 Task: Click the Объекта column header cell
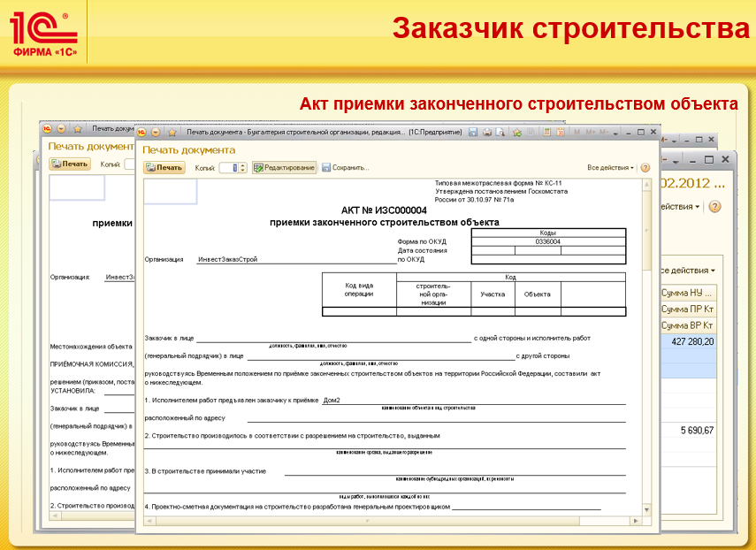[538, 294]
